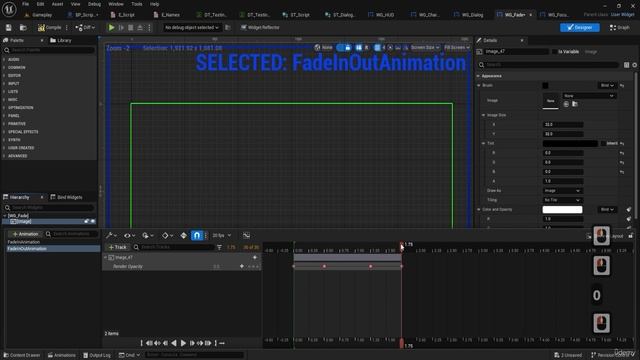Expand the USER CREATED palette category
This screenshot has width=640, height=360.
pyautogui.click(x=21, y=148)
